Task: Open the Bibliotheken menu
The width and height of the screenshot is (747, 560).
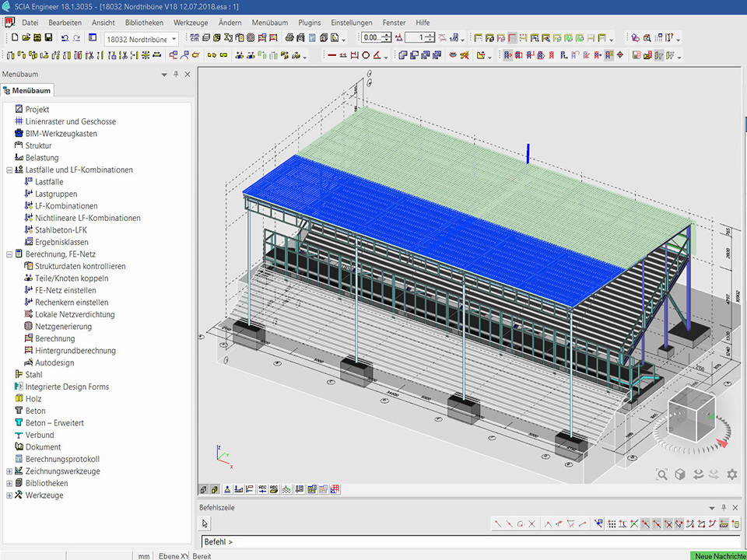Action: coord(144,23)
